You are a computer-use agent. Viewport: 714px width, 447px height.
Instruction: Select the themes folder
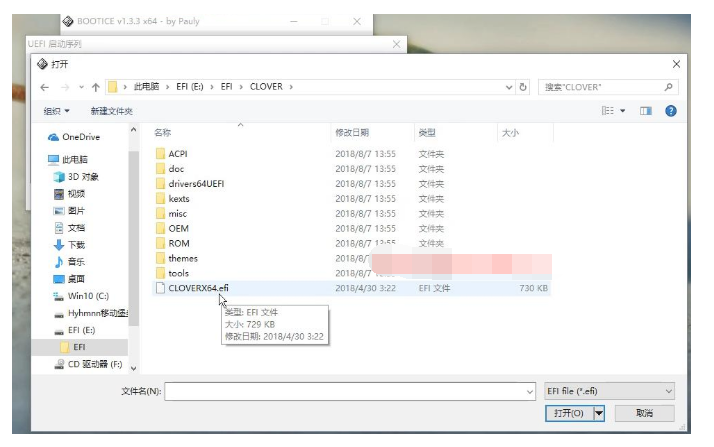click(177, 258)
